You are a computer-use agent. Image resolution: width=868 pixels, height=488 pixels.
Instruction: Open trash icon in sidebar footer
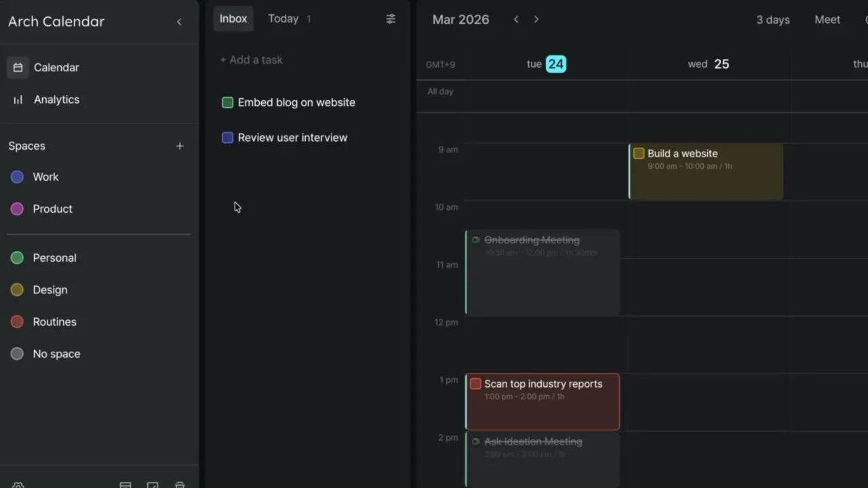pos(180,484)
